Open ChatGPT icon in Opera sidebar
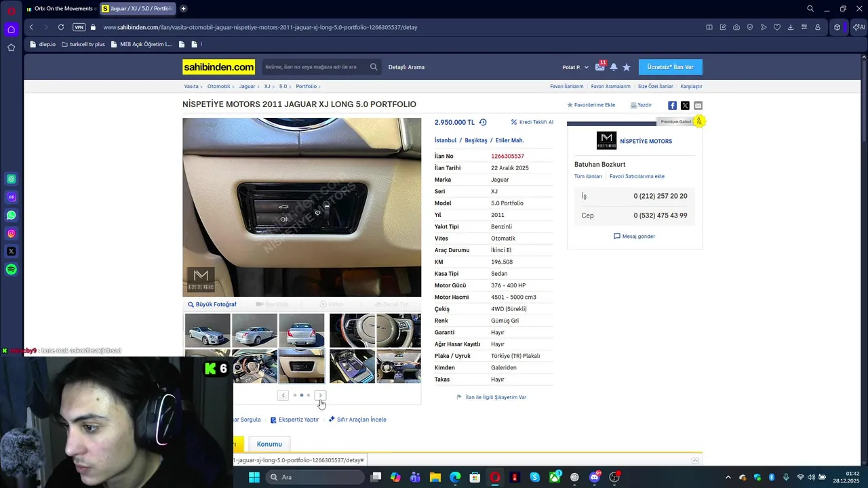The width and height of the screenshot is (868, 488). (x=12, y=179)
